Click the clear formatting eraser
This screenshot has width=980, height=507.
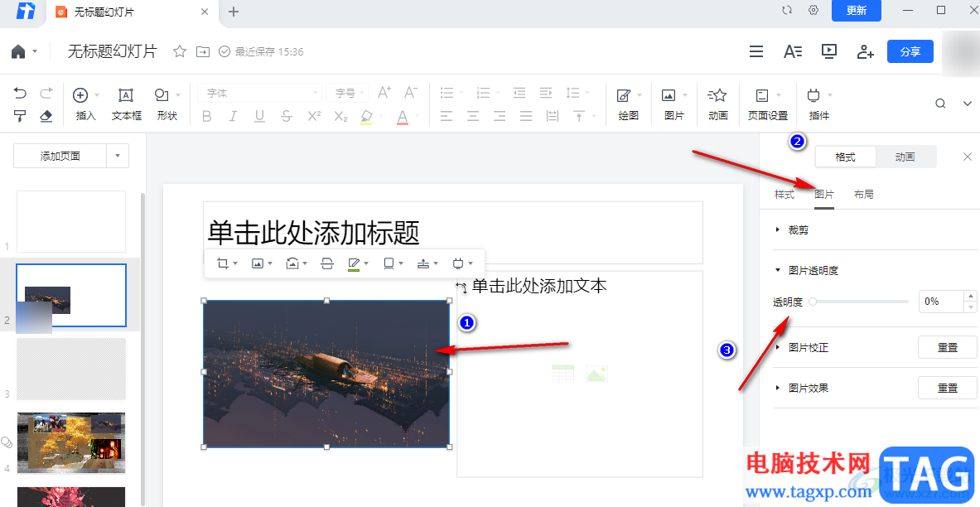46,116
